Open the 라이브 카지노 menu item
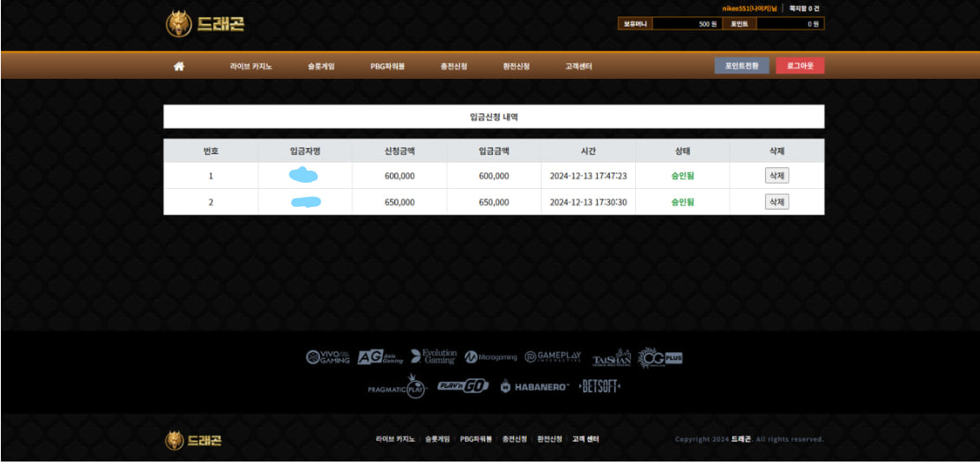980x465 pixels. [250, 66]
